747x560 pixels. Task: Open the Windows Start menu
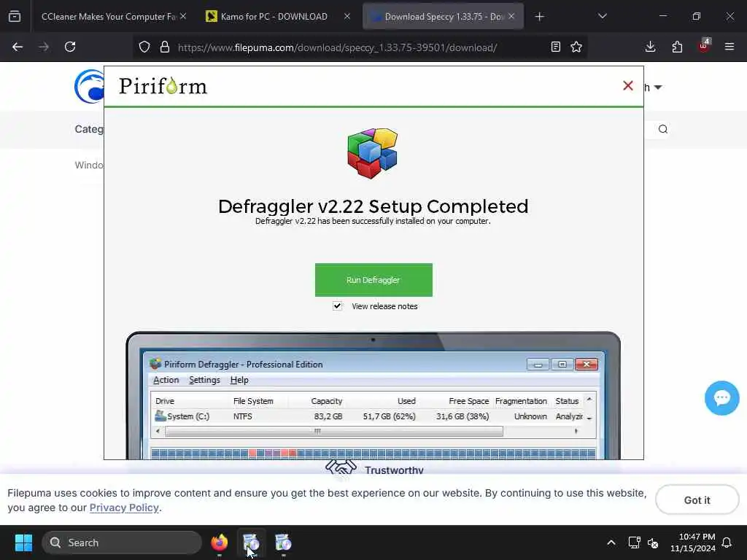(23, 542)
